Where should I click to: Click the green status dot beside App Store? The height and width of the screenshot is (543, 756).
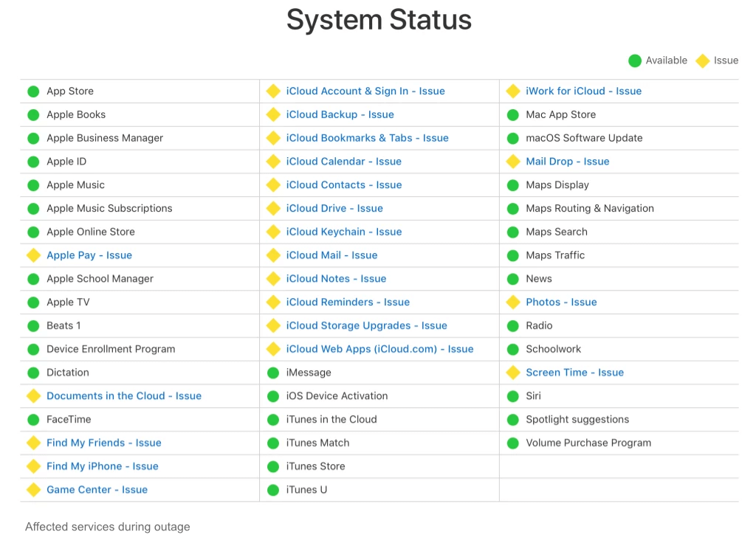33,91
